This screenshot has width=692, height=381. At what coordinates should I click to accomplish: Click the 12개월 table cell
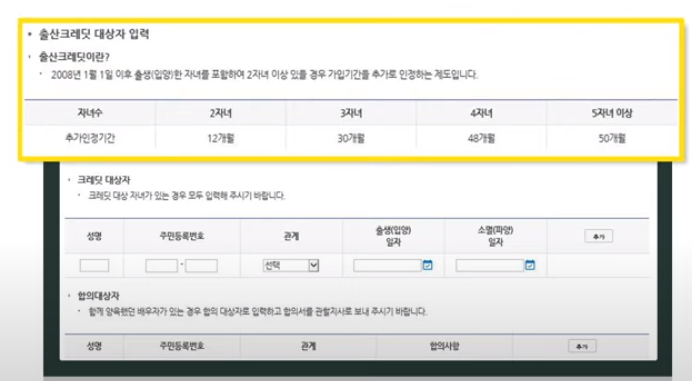221,138
